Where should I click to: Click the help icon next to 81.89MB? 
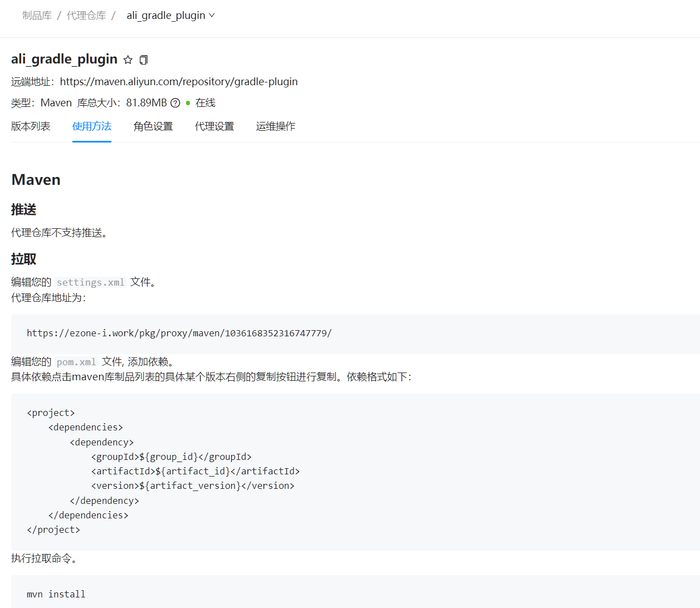(x=175, y=103)
